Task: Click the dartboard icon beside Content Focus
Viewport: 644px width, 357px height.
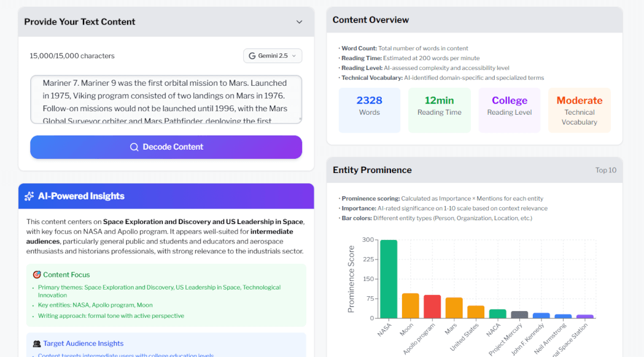Action: click(37, 275)
